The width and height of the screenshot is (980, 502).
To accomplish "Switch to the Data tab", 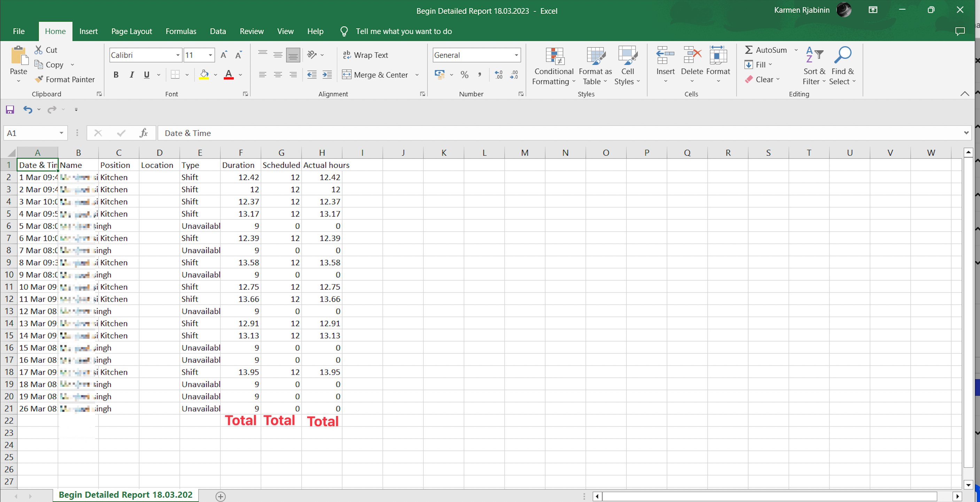I will pos(218,31).
